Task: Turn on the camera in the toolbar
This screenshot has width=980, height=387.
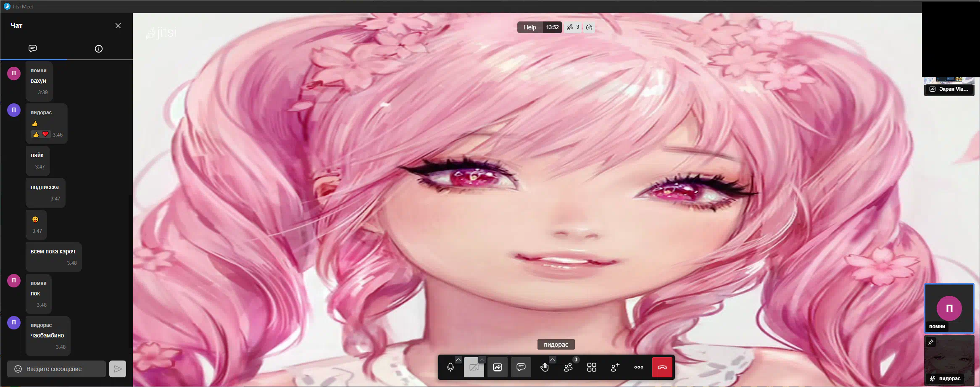Action: pyautogui.click(x=474, y=367)
